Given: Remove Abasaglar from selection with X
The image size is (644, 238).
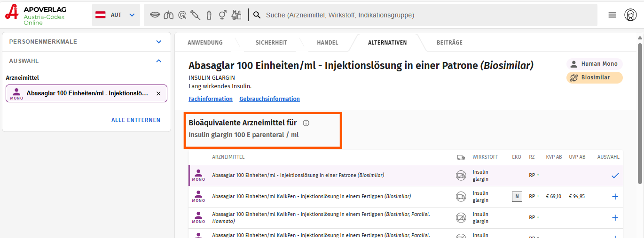Looking at the screenshot, I should click(158, 93).
